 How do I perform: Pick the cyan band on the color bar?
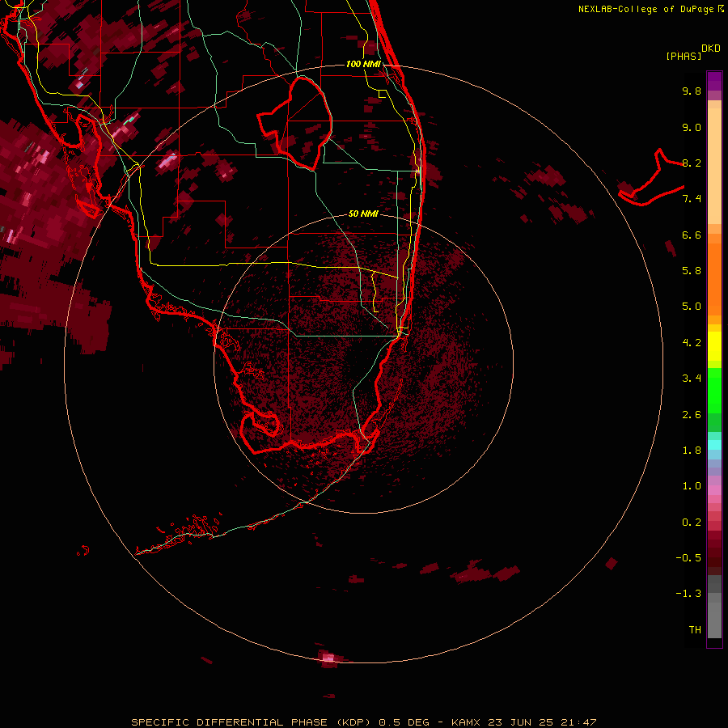click(714, 445)
